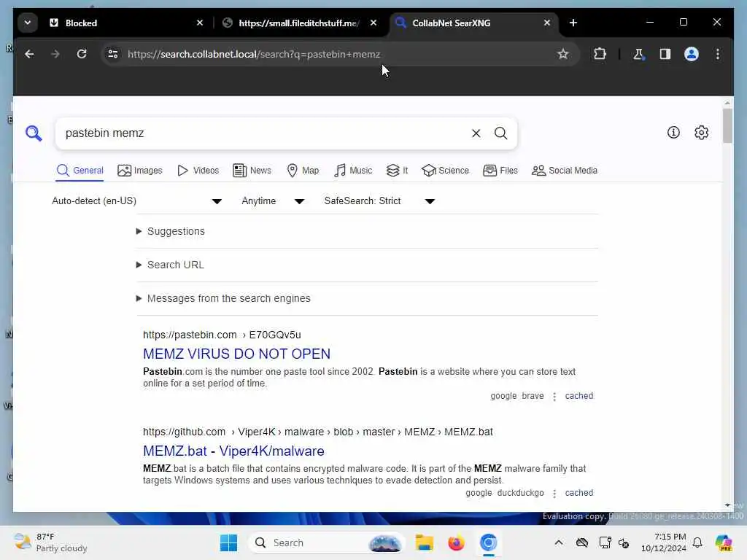Open the weather widget showing 87°F
This screenshot has width=747, height=560.
pos(50,542)
